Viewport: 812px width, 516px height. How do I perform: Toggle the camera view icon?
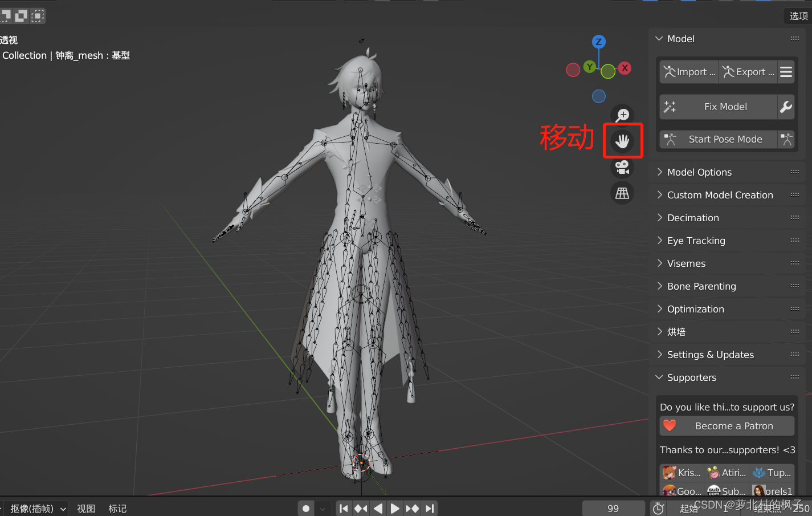click(x=622, y=167)
